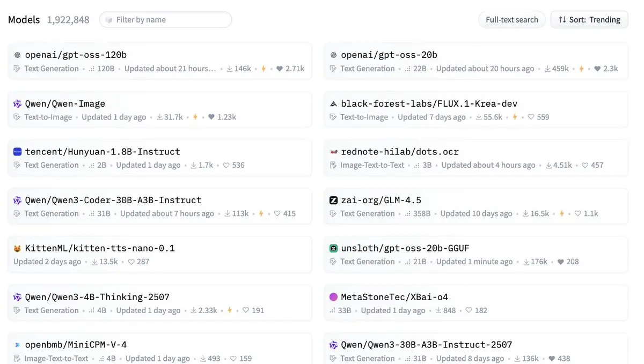Image resolution: width=644 pixels, height=364 pixels.
Task: Click the download icon on gpt-oss-20b-GGUF card
Action: 526,262
